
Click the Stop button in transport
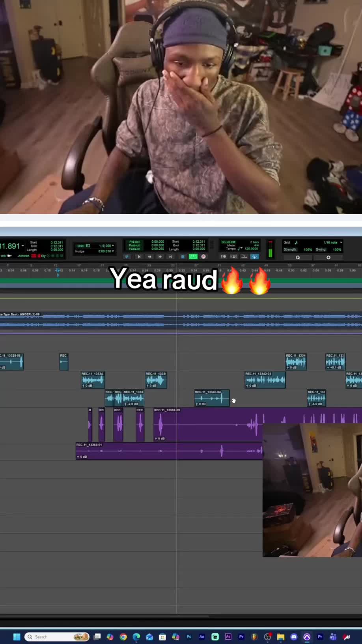[183, 256]
